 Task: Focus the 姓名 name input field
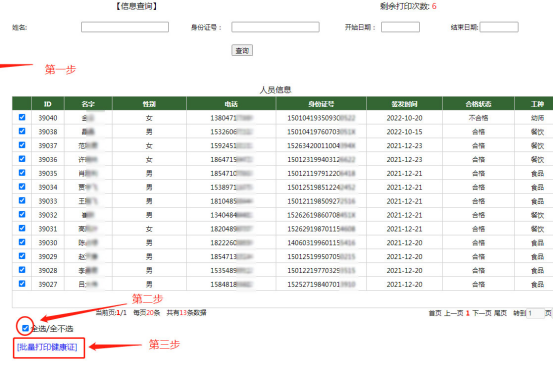click(x=125, y=27)
